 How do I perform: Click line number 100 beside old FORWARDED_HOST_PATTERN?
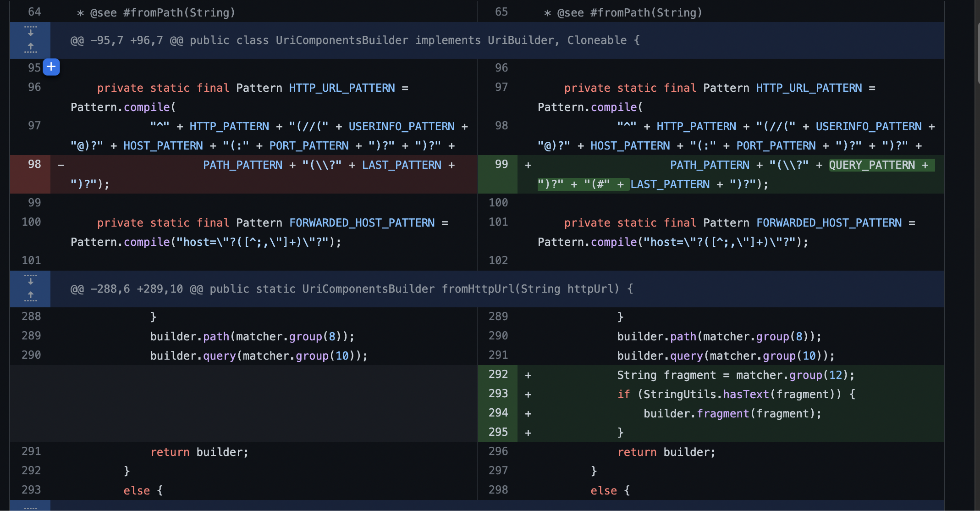pyautogui.click(x=31, y=222)
